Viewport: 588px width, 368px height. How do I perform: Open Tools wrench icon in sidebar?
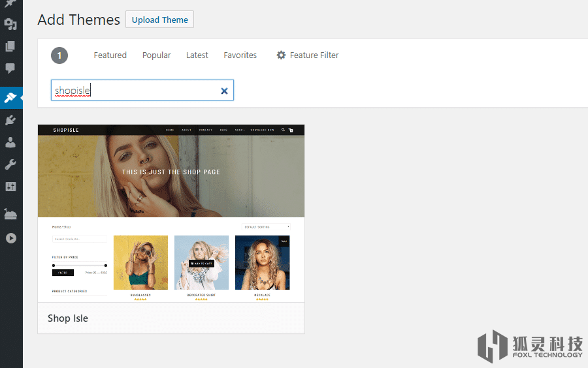coord(10,164)
